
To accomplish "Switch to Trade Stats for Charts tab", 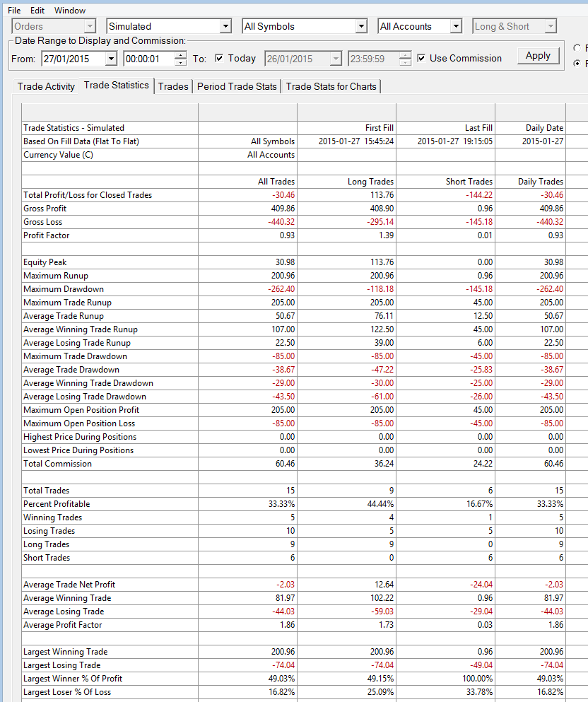I will (331, 86).
